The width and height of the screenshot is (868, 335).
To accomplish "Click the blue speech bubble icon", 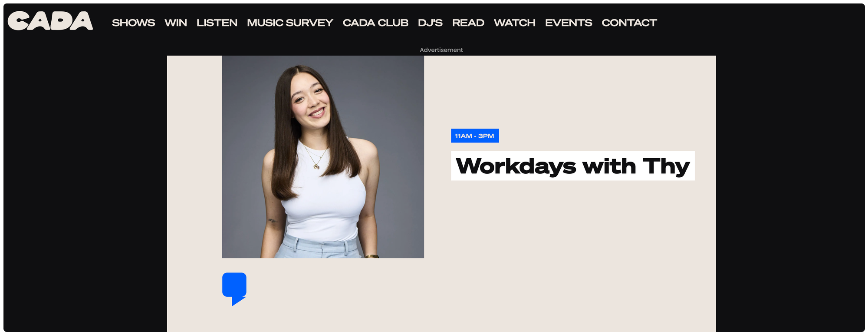I will pyautogui.click(x=234, y=289).
